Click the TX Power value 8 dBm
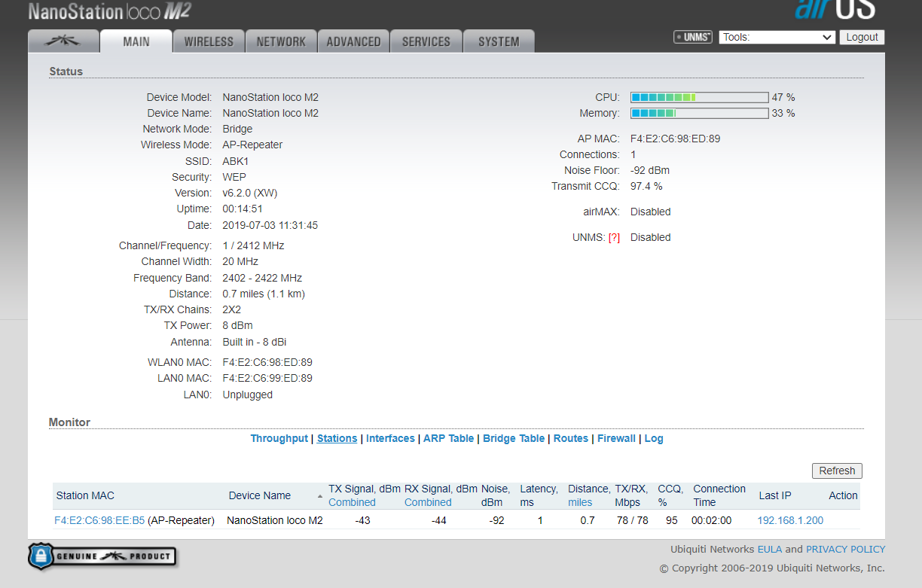The image size is (922, 588). pyautogui.click(x=237, y=325)
